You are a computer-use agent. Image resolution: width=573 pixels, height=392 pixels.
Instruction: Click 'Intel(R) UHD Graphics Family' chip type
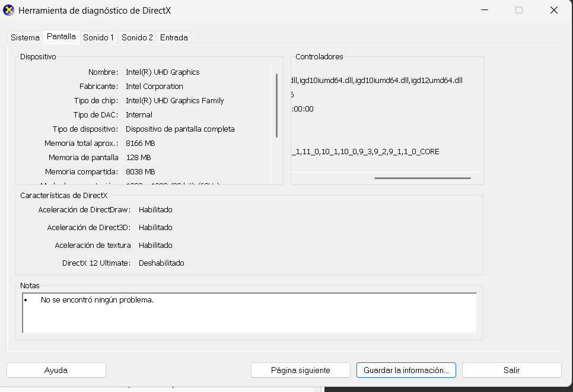coord(174,100)
